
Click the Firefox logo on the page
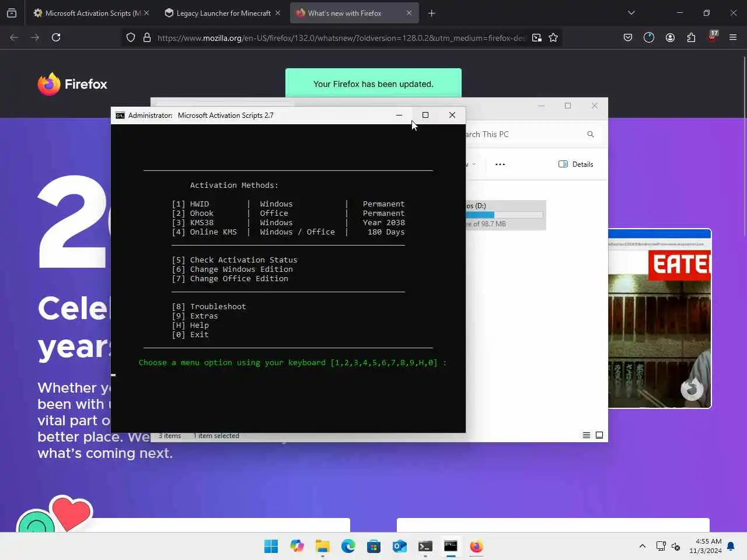(x=72, y=84)
